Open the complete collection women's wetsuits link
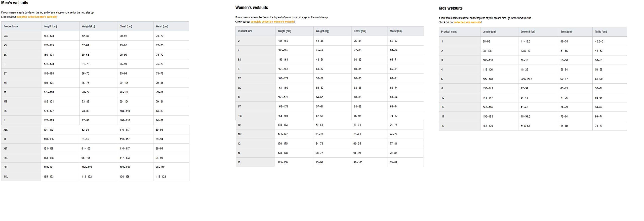The width and height of the screenshot is (644, 221). click(272, 22)
